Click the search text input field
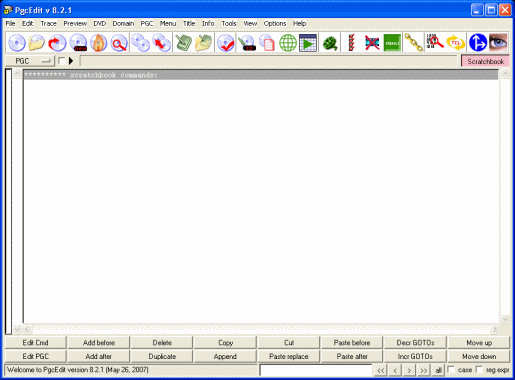Viewport: 515px width, 380px height. tap(316, 370)
